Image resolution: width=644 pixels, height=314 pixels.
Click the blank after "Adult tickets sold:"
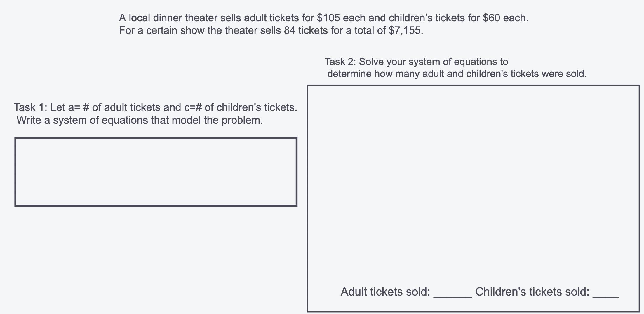pos(452,293)
